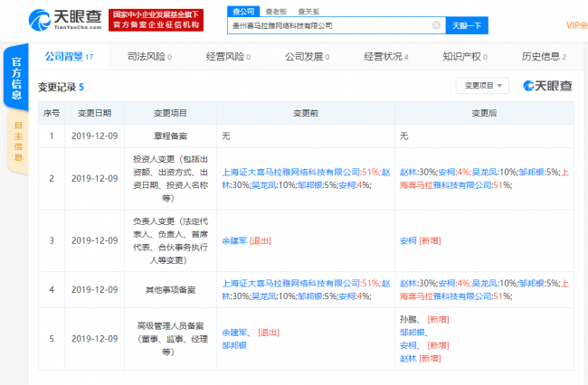Open 余建军 link in row 5
The image size is (588, 385).
coord(234,333)
